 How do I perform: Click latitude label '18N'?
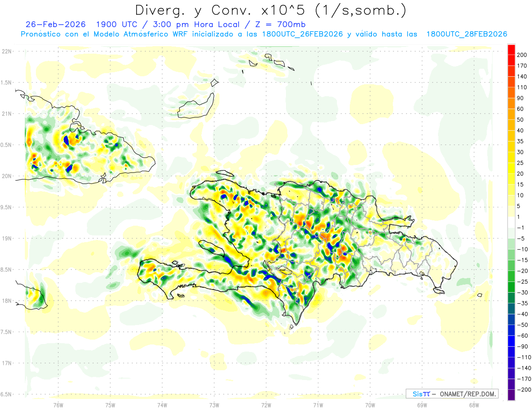tap(6, 301)
